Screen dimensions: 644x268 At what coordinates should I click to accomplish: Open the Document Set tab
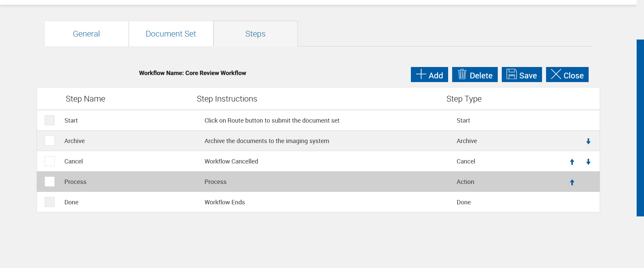pos(171,34)
